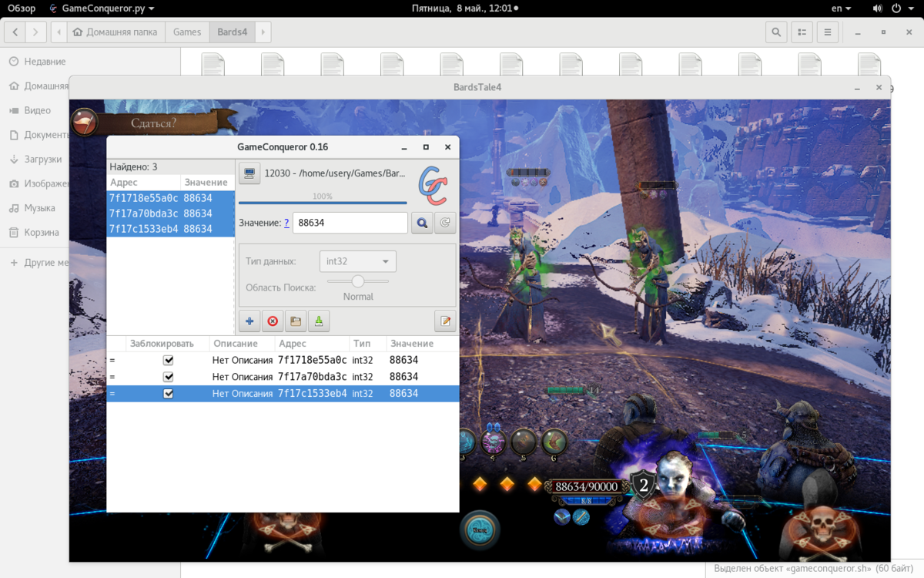The width and height of the screenshot is (924, 578).
Task: Click value 88634 in 7f17a70bda3c cheat row
Action: point(403,377)
